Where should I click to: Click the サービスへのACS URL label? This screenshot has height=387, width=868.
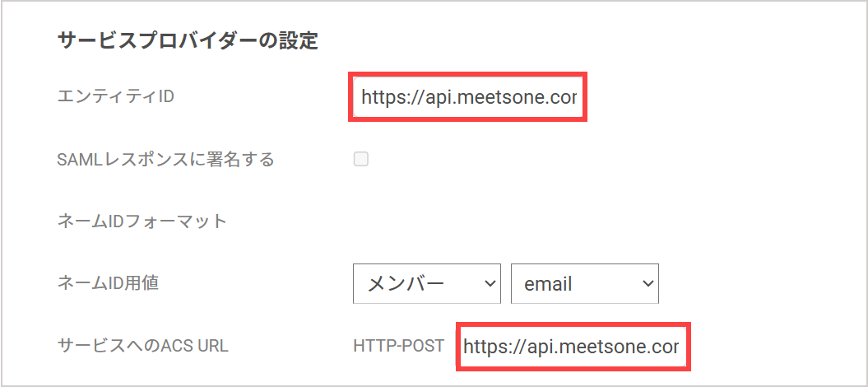[x=143, y=346]
